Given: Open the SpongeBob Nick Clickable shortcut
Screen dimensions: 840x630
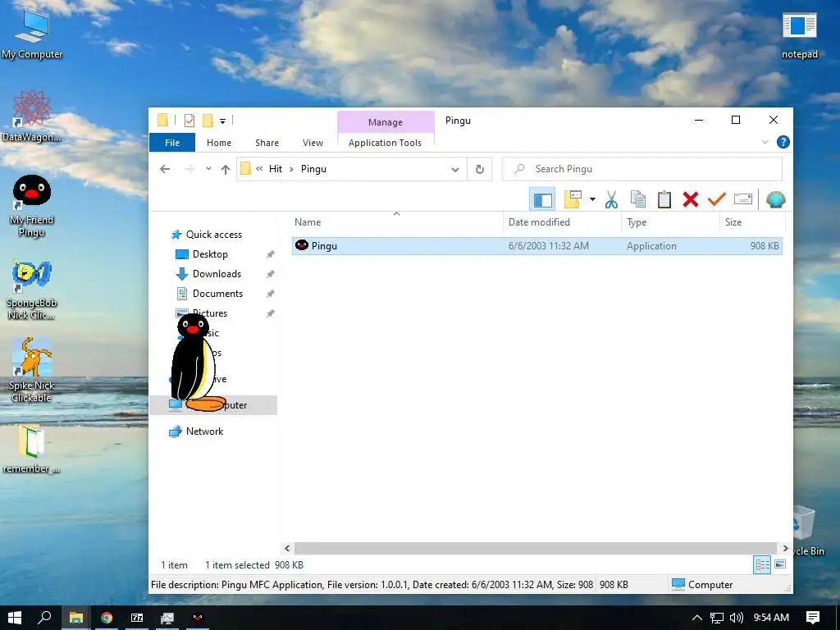Looking at the screenshot, I should point(32,290).
